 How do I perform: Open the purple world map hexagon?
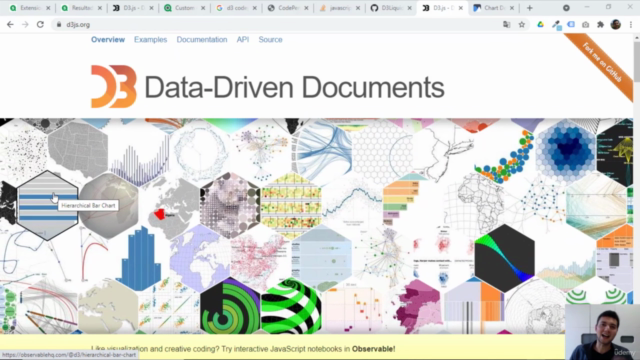(200, 258)
